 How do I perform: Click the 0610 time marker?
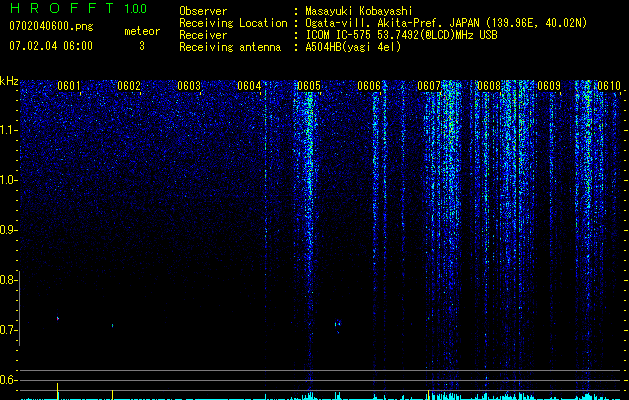click(609, 86)
